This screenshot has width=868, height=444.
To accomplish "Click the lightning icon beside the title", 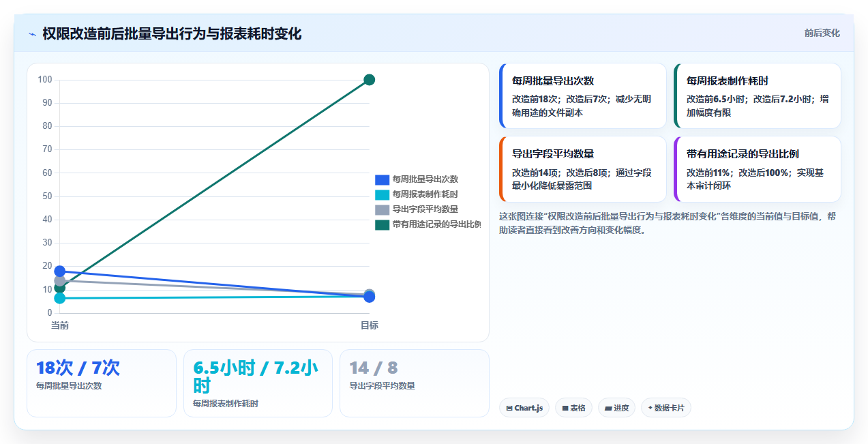I will (x=32, y=34).
